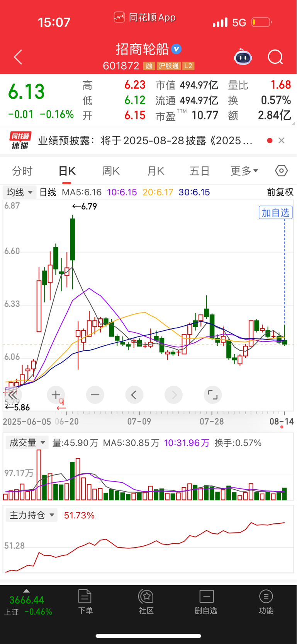
Task: Tap the current price 6.13
Action: [26, 92]
